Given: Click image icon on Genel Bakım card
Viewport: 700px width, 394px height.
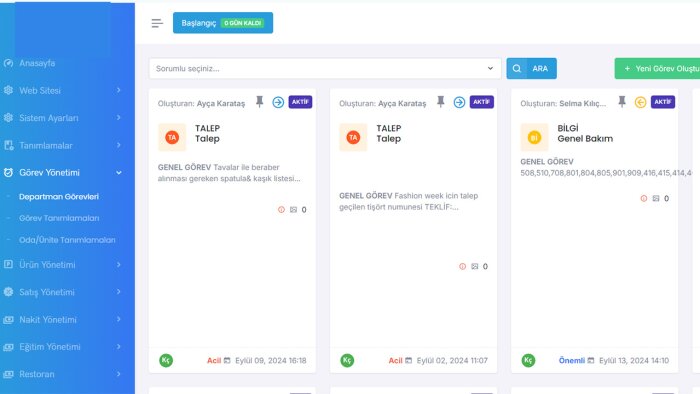Looking at the screenshot, I should pos(656,199).
